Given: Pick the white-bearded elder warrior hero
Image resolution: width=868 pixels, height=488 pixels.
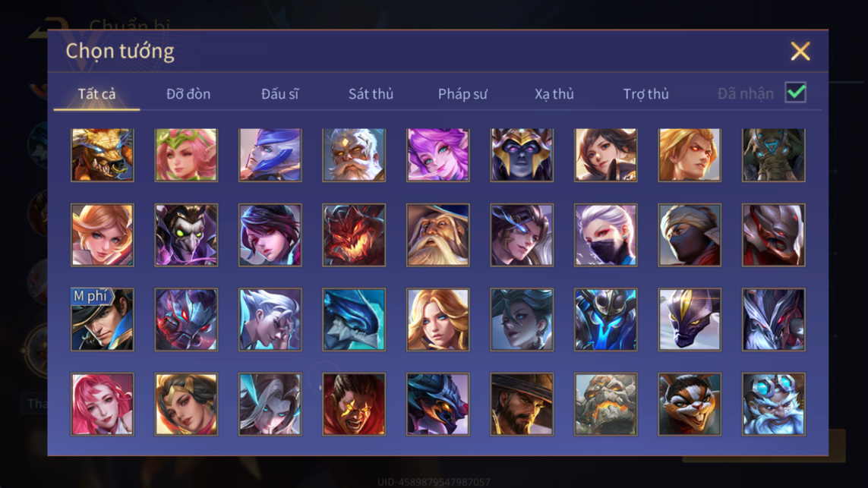Looking at the screenshot, I should click(x=354, y=155).
